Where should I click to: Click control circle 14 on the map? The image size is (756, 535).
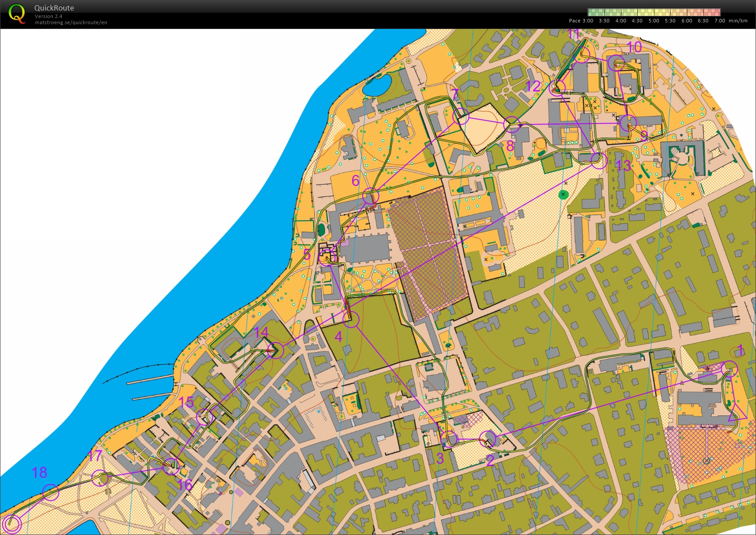[275, 350]
